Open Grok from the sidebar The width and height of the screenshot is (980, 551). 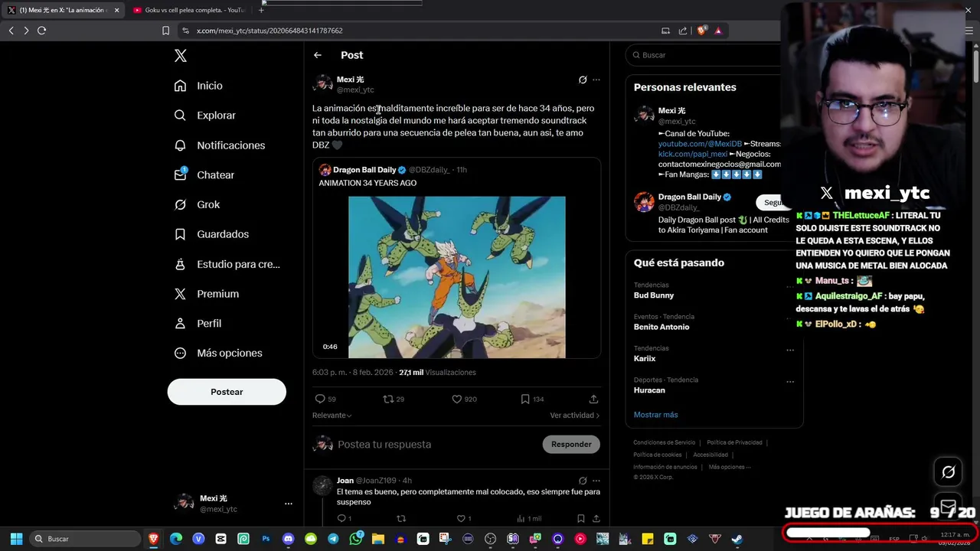coord(197,204)
